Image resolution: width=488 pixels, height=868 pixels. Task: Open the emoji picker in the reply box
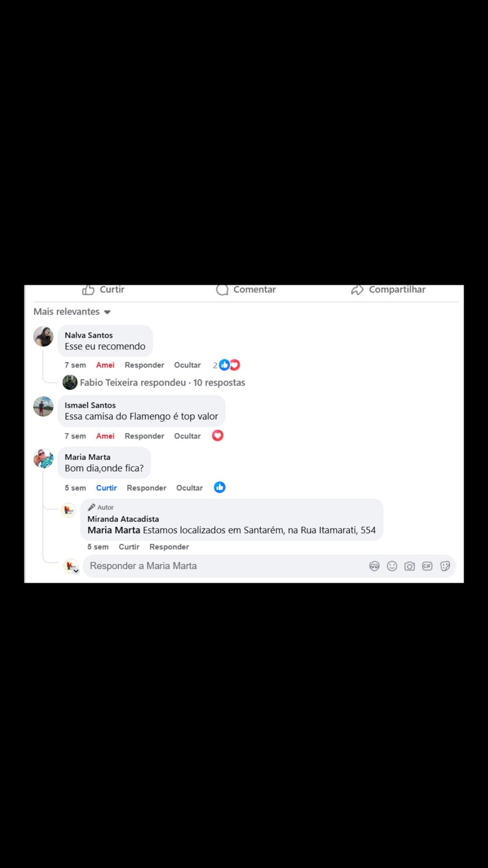pos(392,566)
